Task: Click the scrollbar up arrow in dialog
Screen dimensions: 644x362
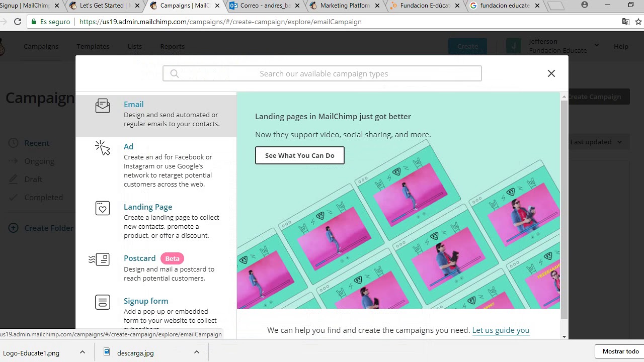Action: (564, 96)
